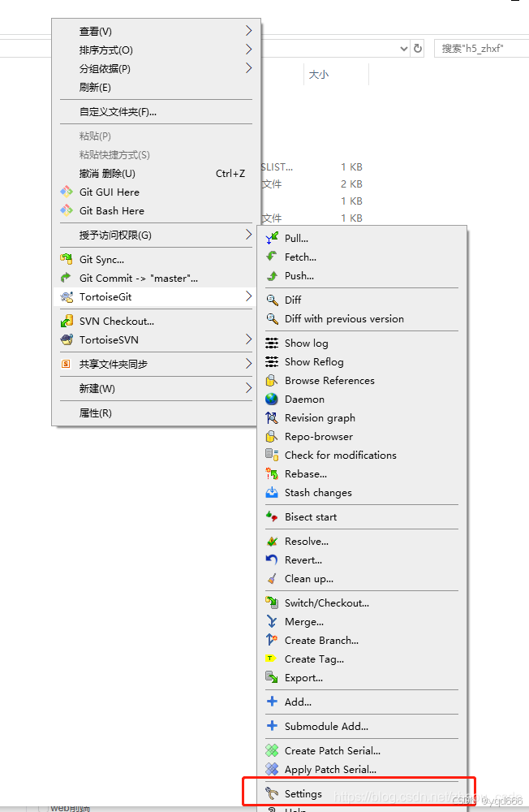Viewport: 529px width, 812px height.
Task: Choose Git Commit -> "master"... entry
Action: point(156,278)
